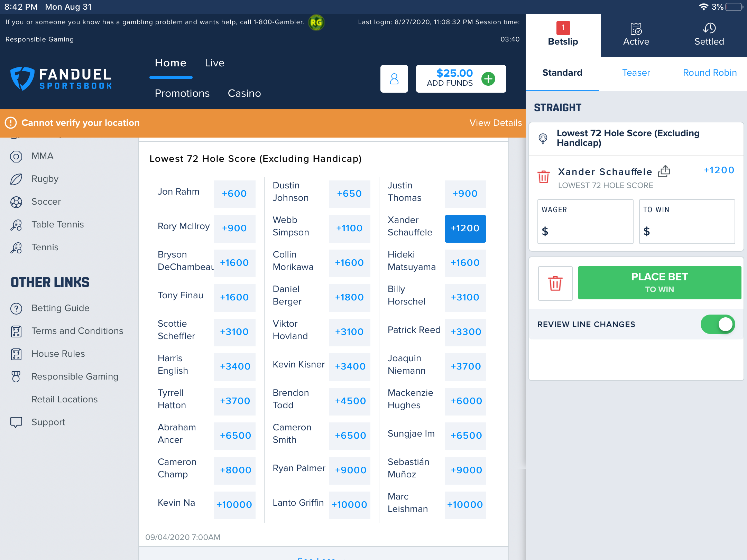Check the Wi-Fi status indicator
This screenshot has height=560, width=747.
(x=703, y=7)
